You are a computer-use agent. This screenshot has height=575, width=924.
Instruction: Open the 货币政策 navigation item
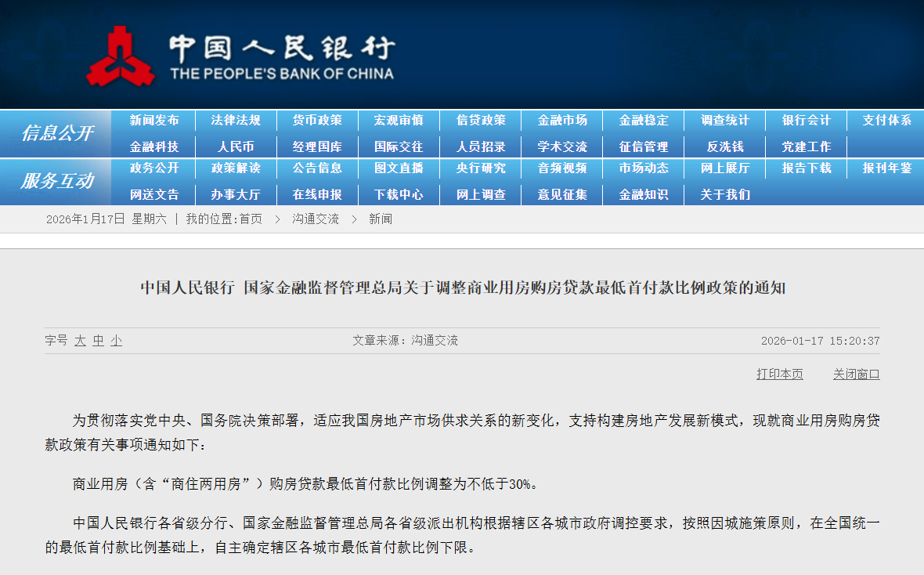point(317,121)
